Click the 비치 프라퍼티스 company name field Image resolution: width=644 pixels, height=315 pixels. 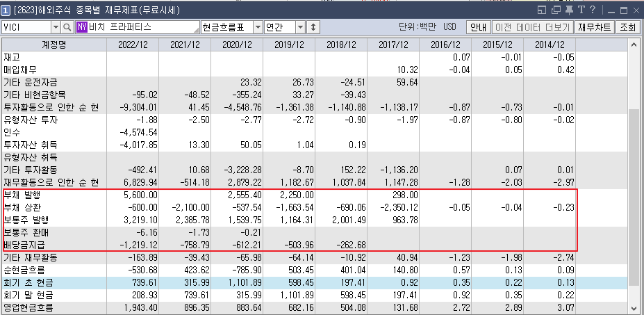tap(137, 28)
